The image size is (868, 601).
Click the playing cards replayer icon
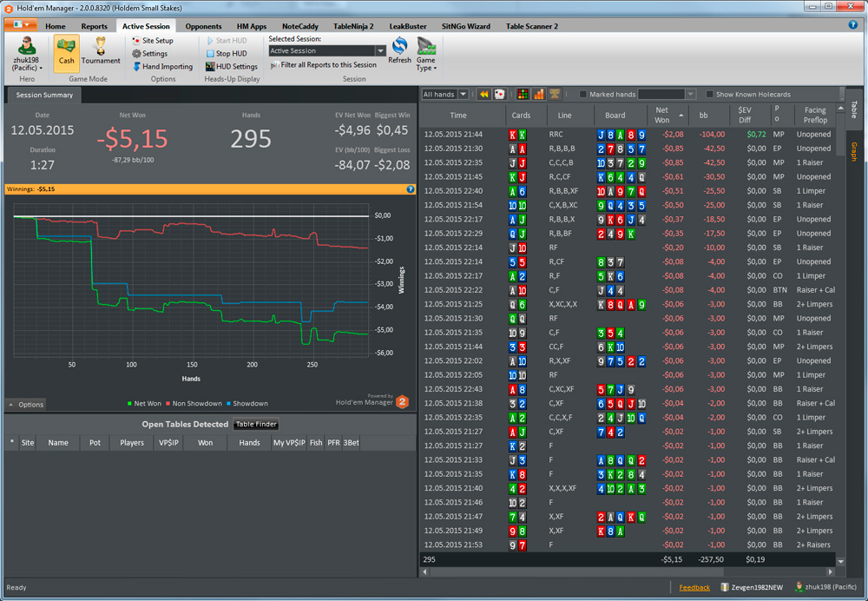pyautogui.click(x=499, y=94)
